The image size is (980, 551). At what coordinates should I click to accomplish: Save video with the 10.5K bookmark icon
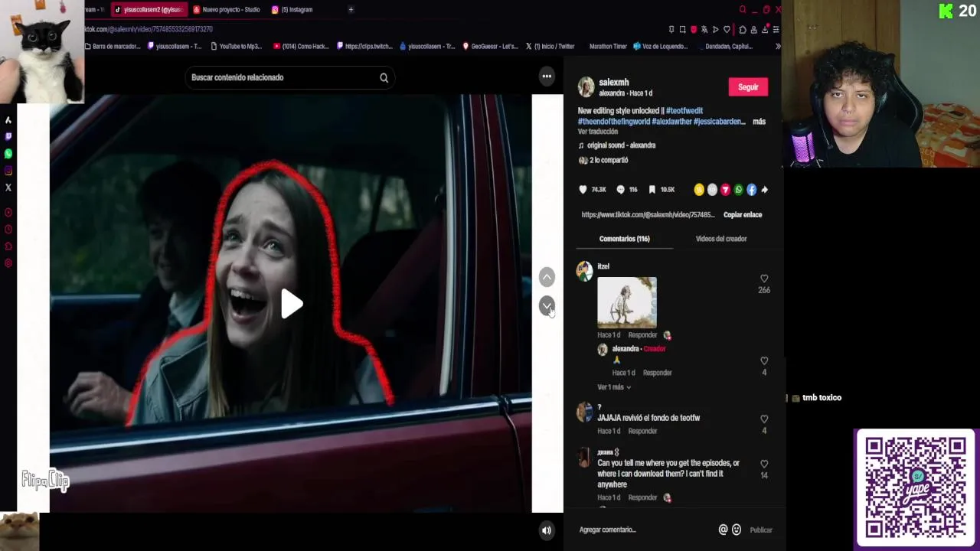(x=652, y=190)
